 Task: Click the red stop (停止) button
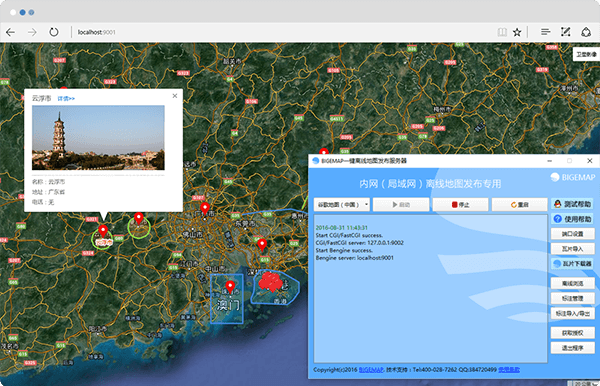[x=460, y=205]
